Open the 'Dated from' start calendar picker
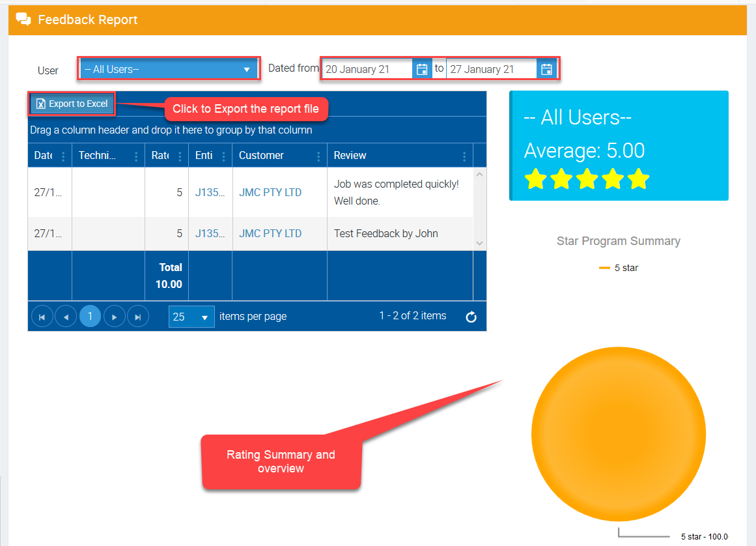 [422, 69]
